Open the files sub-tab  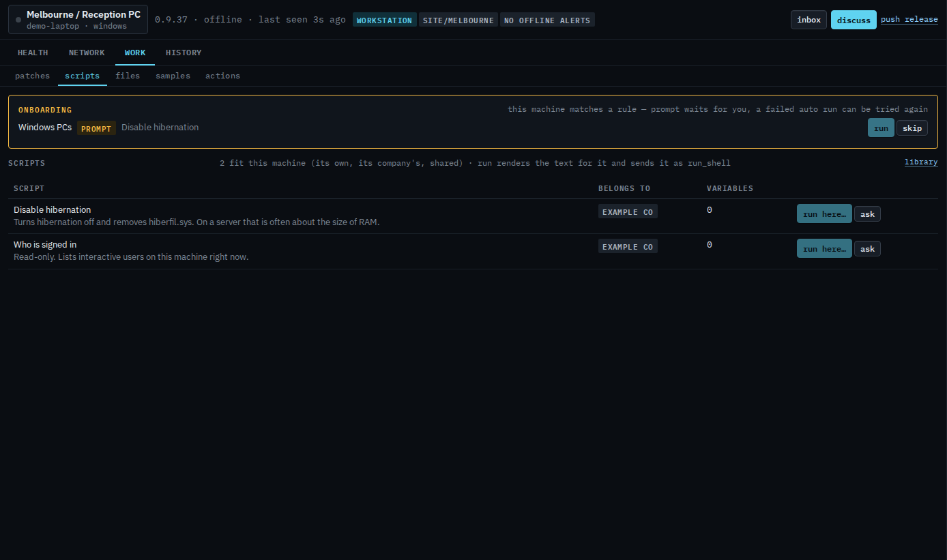(128, 76)
